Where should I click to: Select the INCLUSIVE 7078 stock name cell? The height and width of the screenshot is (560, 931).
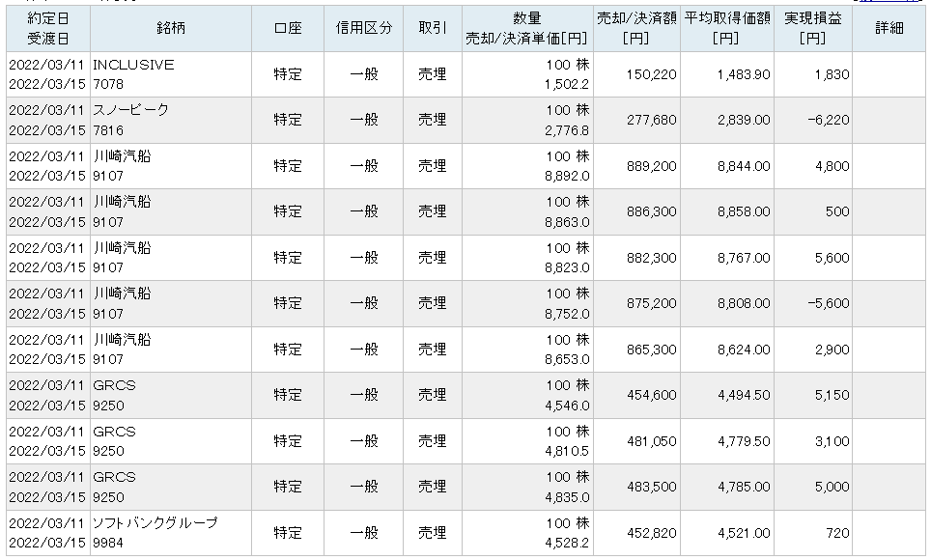[x=171, y=74]
